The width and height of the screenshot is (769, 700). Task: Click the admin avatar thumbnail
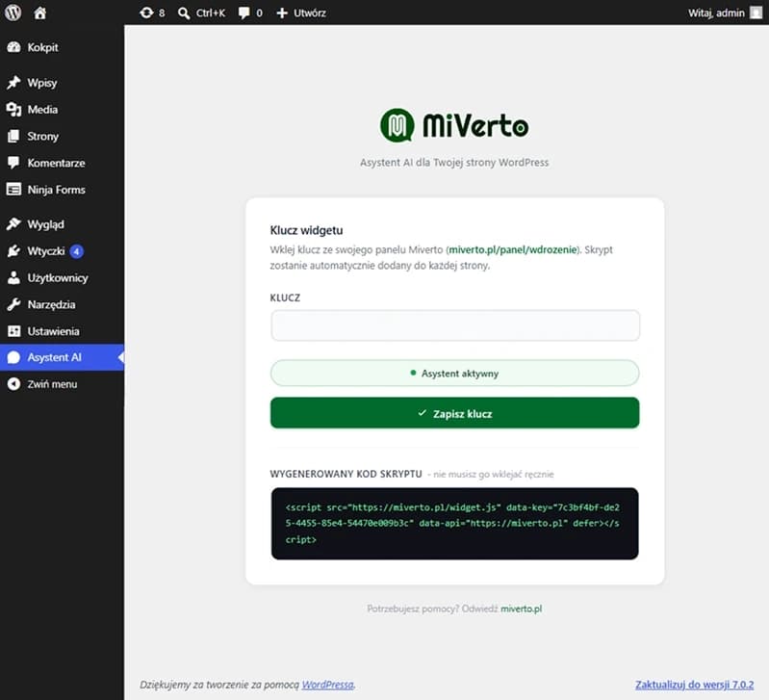coord(756,13)
